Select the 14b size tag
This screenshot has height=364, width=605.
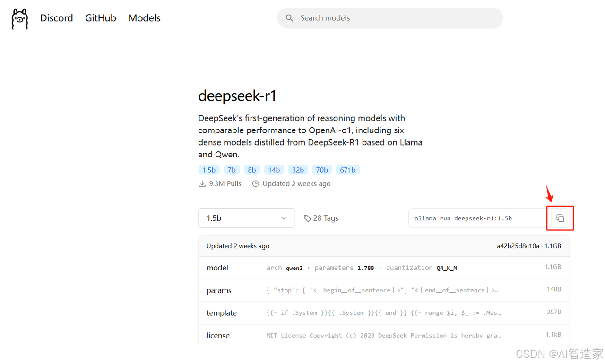point(274,170)
